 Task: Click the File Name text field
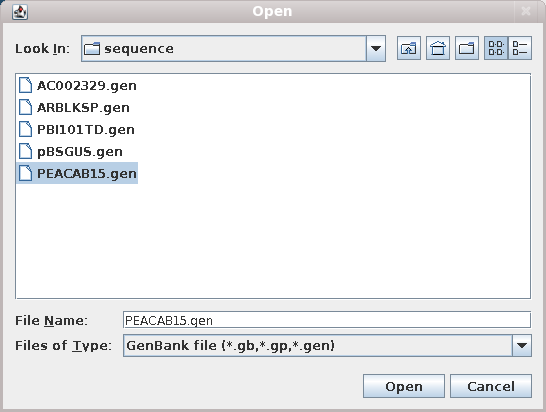click(x=327, y=320)
